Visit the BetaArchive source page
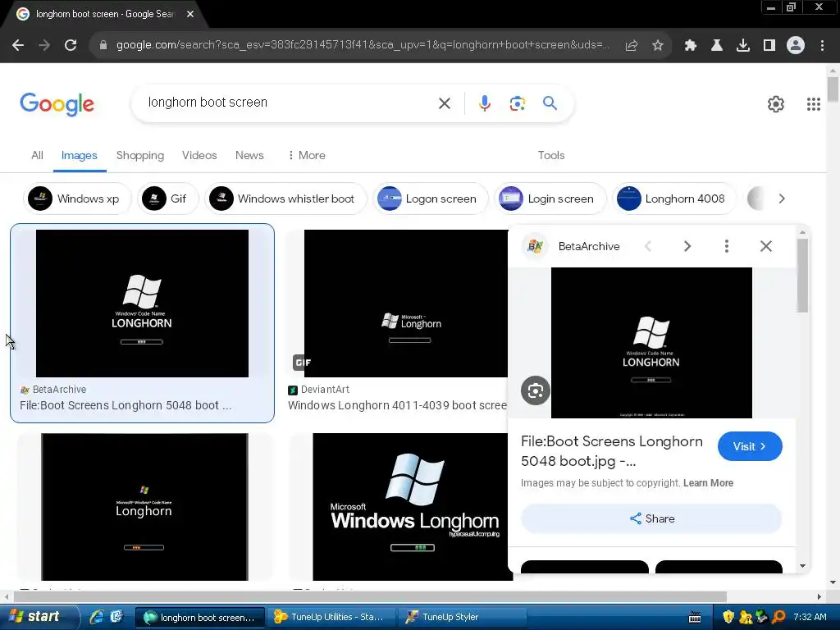This screenshot has height=630, width=840. (750, 446)
